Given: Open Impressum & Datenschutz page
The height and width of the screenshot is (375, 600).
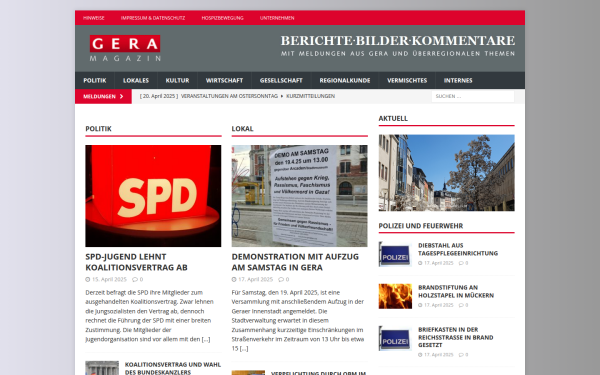Looking at the screenshot, I should point(153,18).
